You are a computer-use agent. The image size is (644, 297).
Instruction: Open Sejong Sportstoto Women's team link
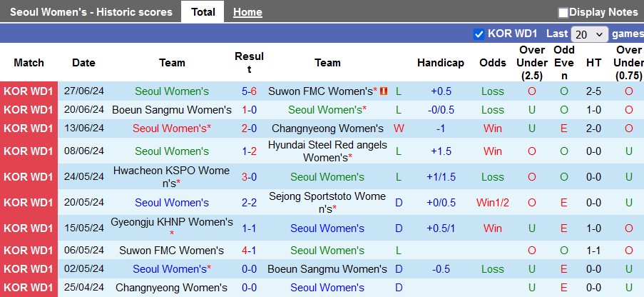tap(327, 202)
